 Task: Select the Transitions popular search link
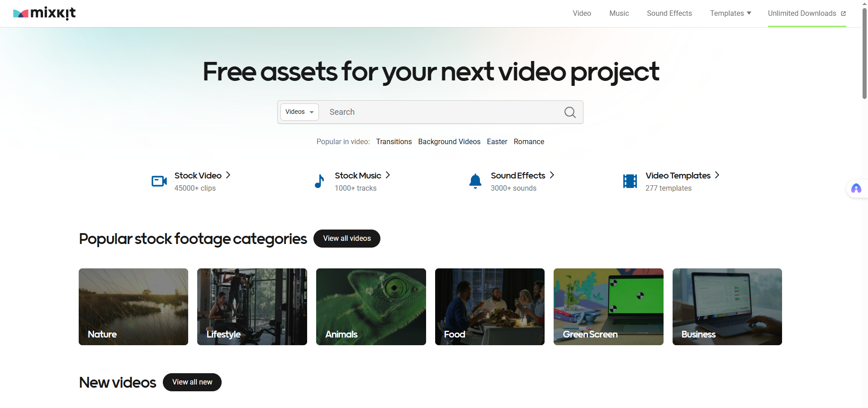click(394, 142)
